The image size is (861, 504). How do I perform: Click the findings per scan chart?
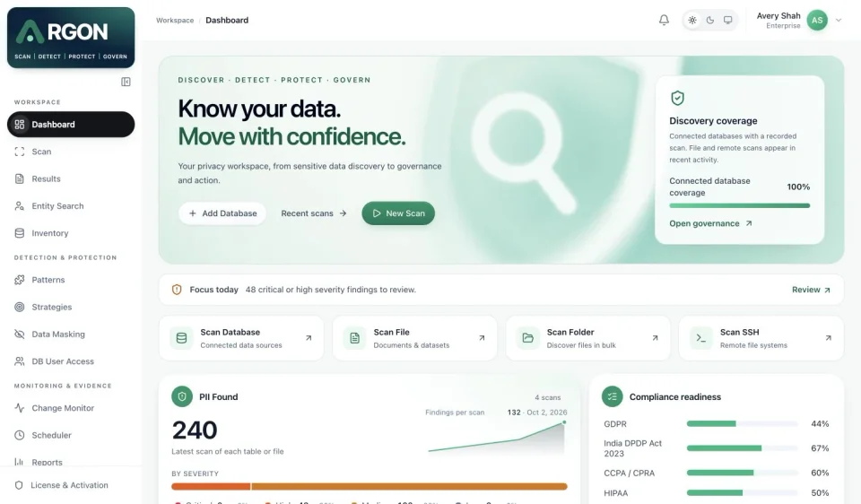(497, 437)
